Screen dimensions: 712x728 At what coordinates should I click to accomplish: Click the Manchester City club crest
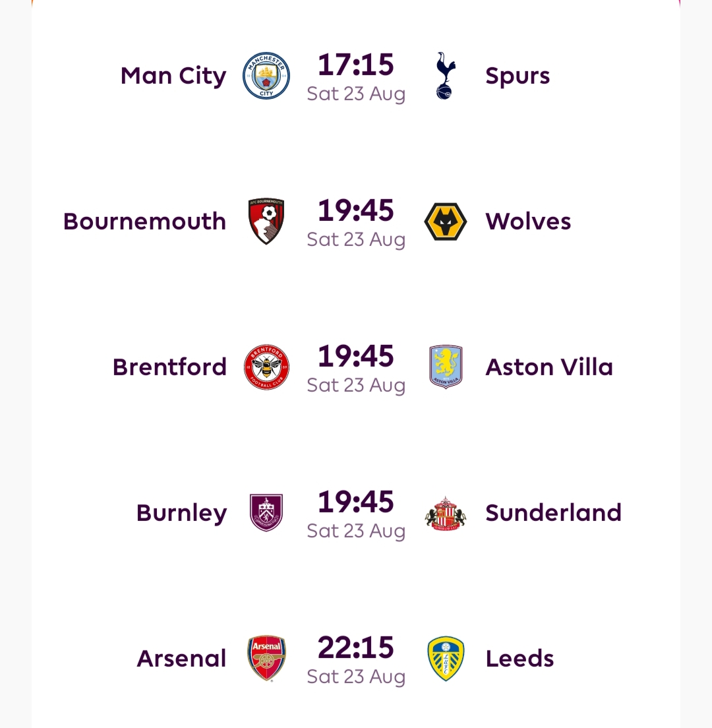point(266,76)
